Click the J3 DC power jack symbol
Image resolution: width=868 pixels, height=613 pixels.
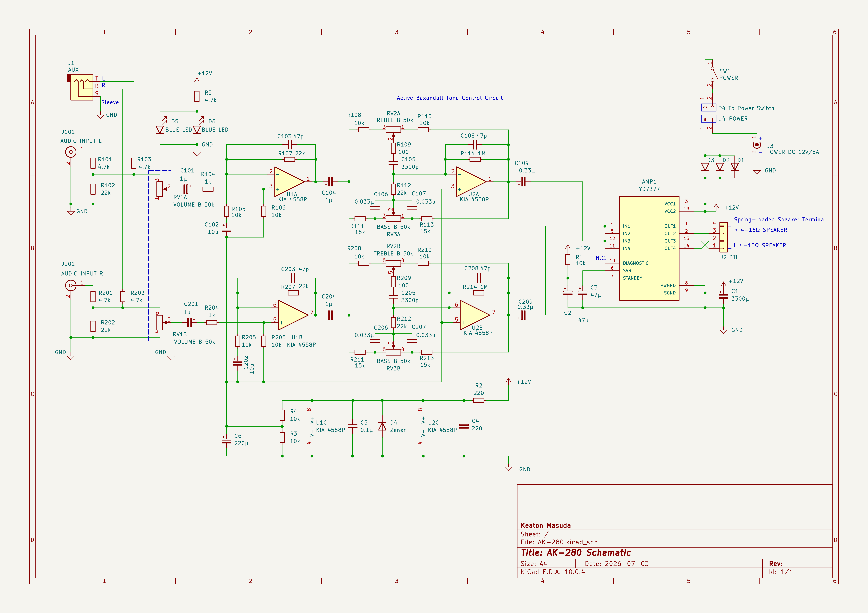point(757,145)
